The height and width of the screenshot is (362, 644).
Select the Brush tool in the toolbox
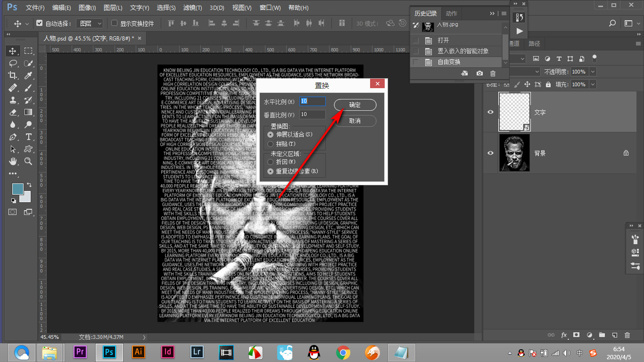[x=28, y=88]
